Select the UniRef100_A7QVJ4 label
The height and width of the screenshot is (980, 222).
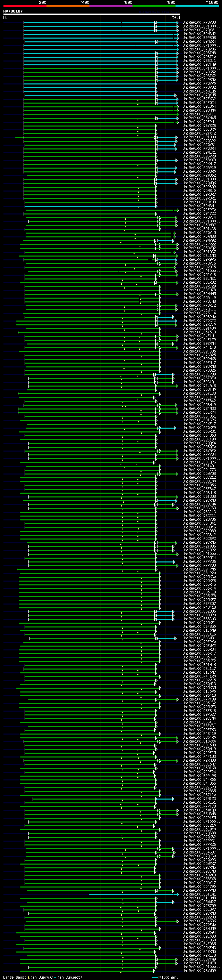coord(199,218)
